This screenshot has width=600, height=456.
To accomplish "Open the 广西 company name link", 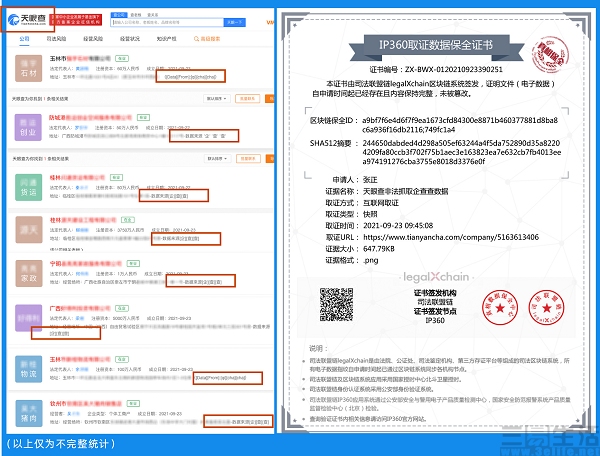I will 80,308.
